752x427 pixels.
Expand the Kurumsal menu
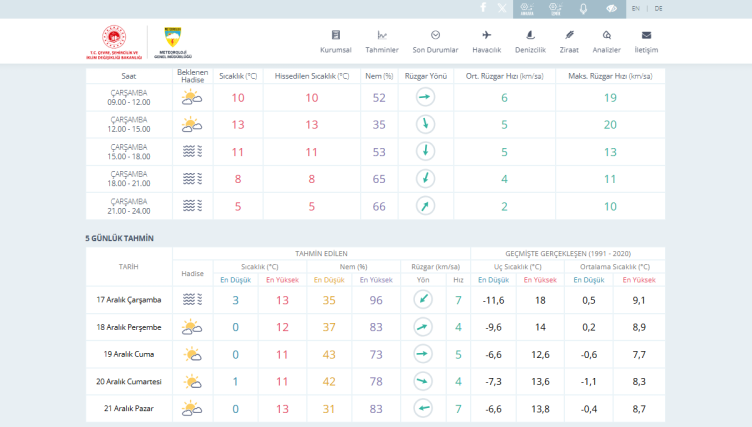(x=335, y=41)
